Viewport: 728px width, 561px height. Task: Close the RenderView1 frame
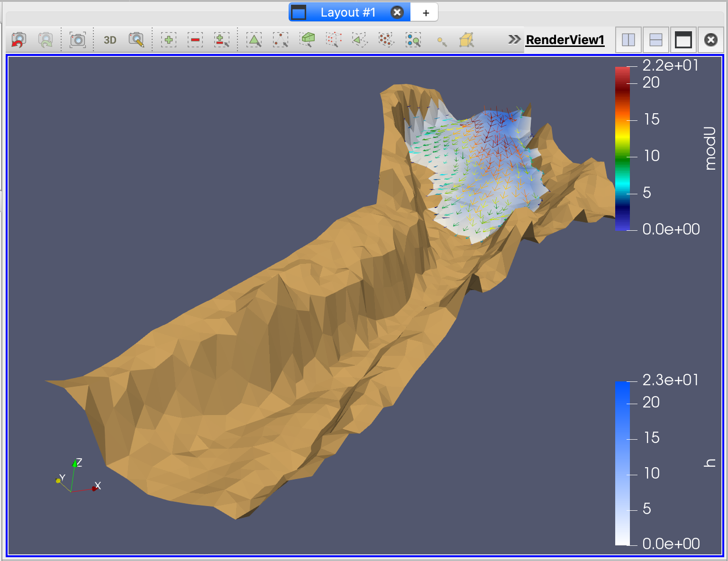(x=710, y=40)
